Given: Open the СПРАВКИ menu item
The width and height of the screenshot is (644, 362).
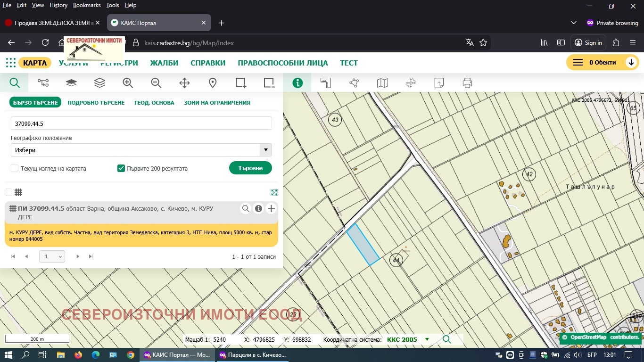Looking at the screenshot, I should point(208,63).
